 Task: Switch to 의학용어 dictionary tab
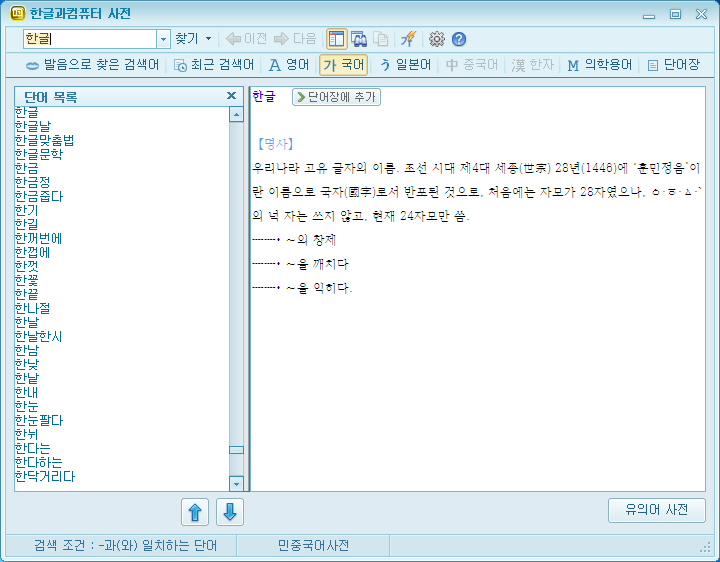[599, 65]
